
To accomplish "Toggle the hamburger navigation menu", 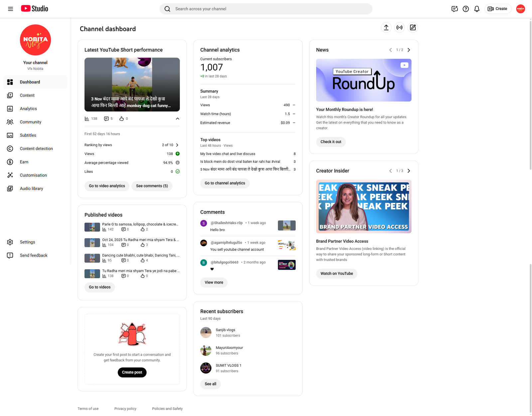I will pyautogui.click(x=10, y=9).
